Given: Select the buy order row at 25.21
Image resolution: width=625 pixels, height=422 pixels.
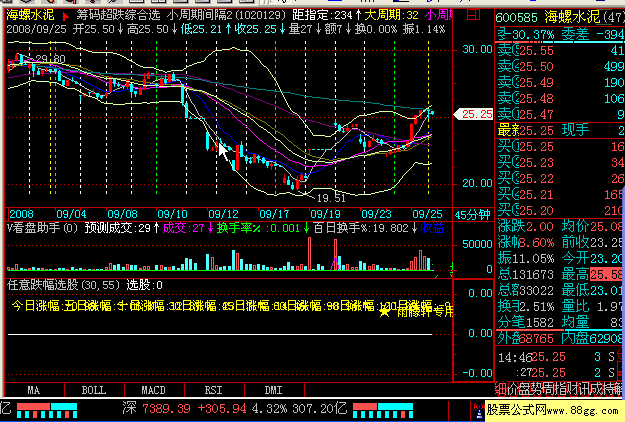Looking at the screenshot, I should pyautogui.click(x=560, y=194).
